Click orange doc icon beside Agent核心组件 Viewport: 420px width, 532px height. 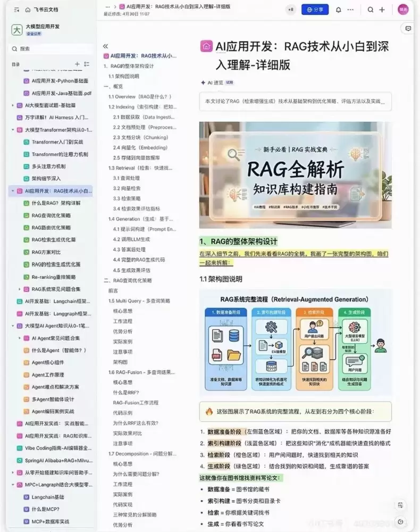pyautogui.click(x=27, y=362)
